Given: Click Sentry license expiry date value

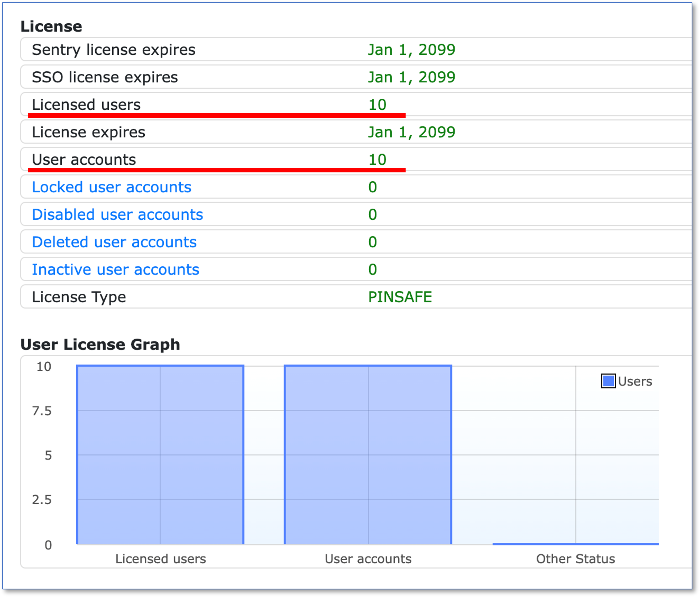Looking at the screenshot, I should [411, 50].
